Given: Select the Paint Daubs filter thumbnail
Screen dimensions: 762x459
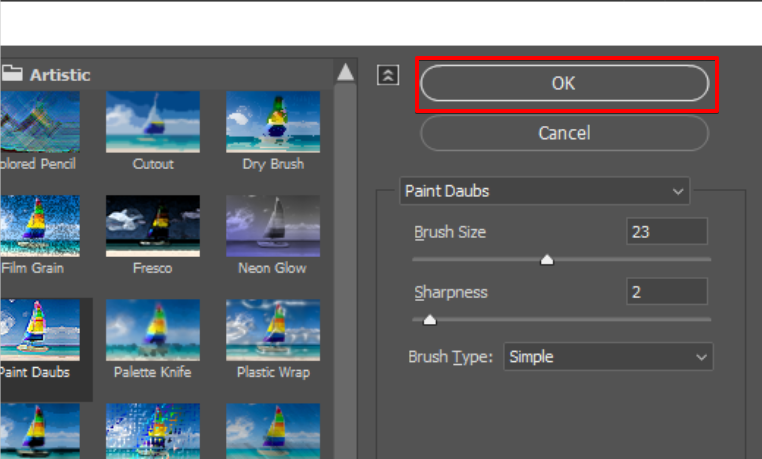Looking at the screenshot, I should coord(40,330).
